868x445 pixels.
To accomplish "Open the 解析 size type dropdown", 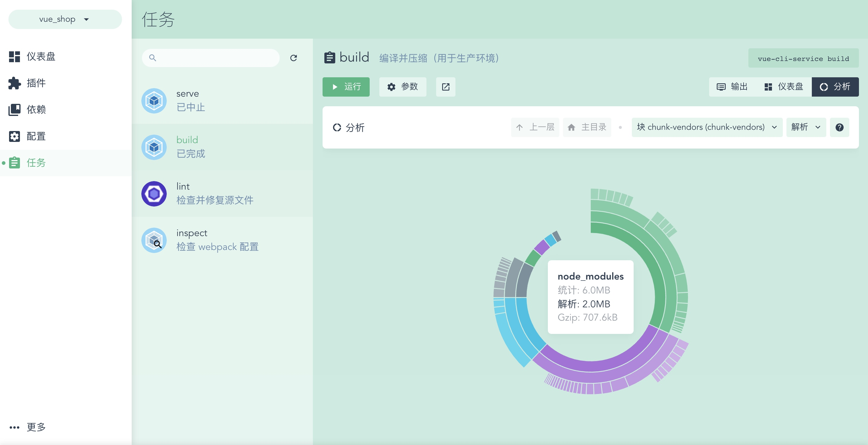I will (806, 127).
